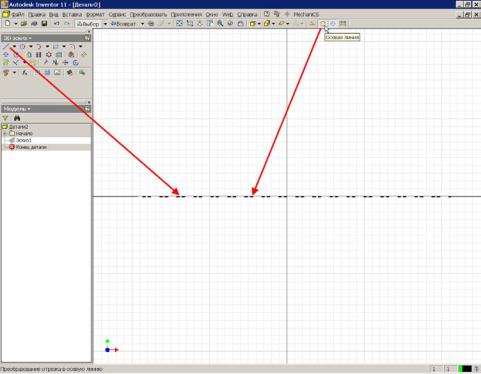
Task: Click the Возврат (Return) button
Action: tap(123, 24)
